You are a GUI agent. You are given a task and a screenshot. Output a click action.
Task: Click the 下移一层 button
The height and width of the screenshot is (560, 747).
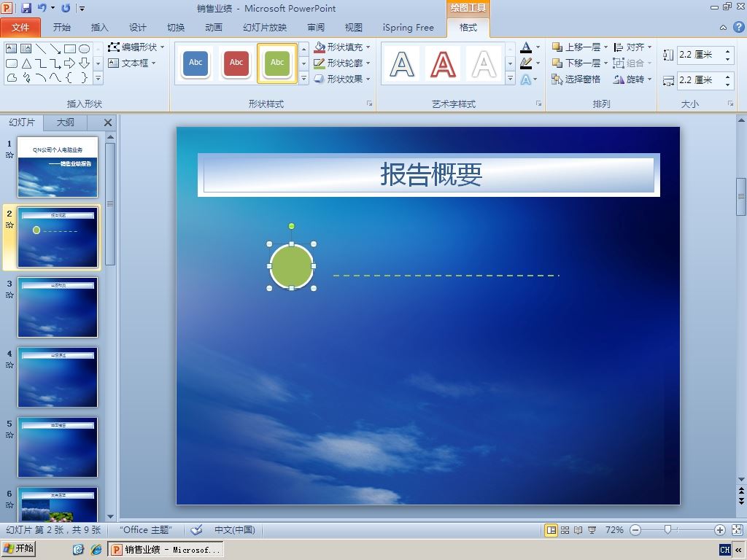click(576, 63)
